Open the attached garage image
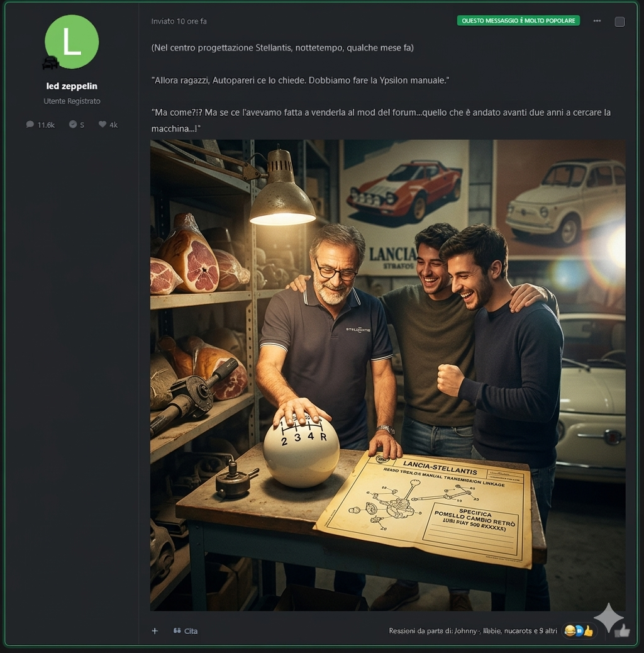 387,375
